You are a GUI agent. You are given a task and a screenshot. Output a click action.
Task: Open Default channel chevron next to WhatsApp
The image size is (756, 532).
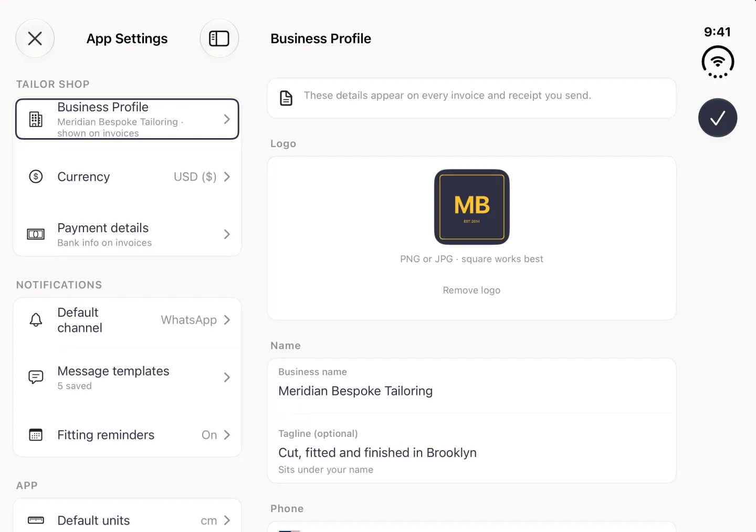pos(227,320)
